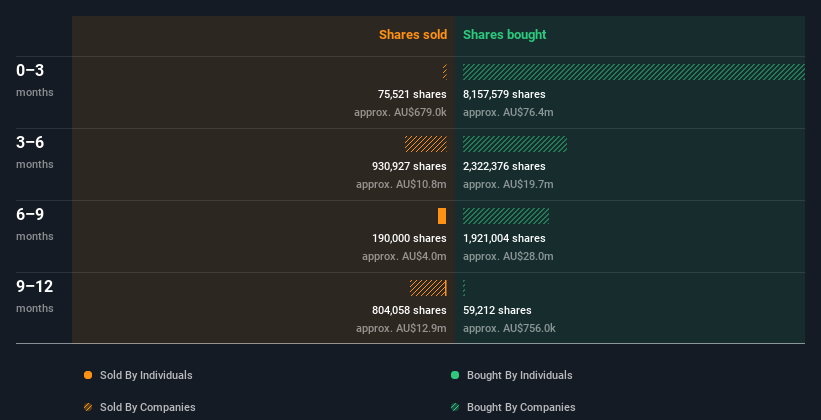Select the Bought By Individuals legend label

519,375
